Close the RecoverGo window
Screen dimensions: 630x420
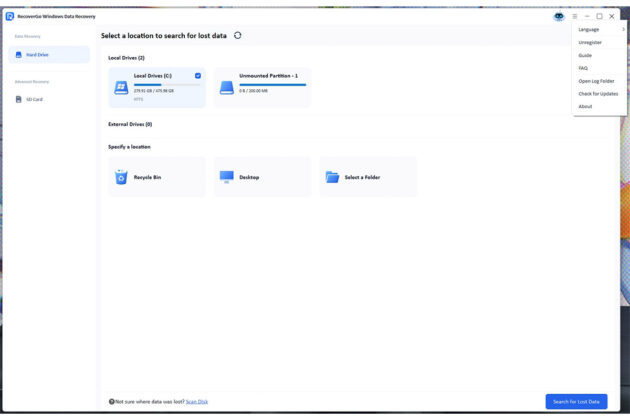tap(612, 16)
